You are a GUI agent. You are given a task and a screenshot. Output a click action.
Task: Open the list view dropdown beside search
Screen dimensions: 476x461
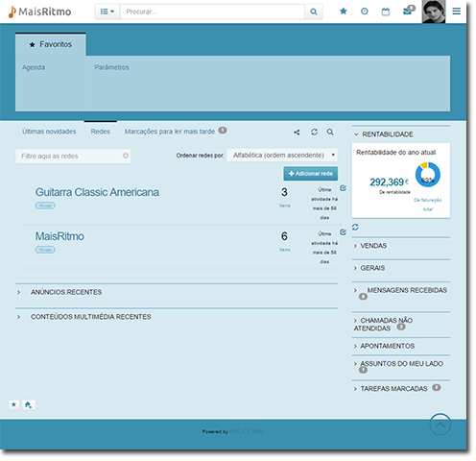pos(107,12)
